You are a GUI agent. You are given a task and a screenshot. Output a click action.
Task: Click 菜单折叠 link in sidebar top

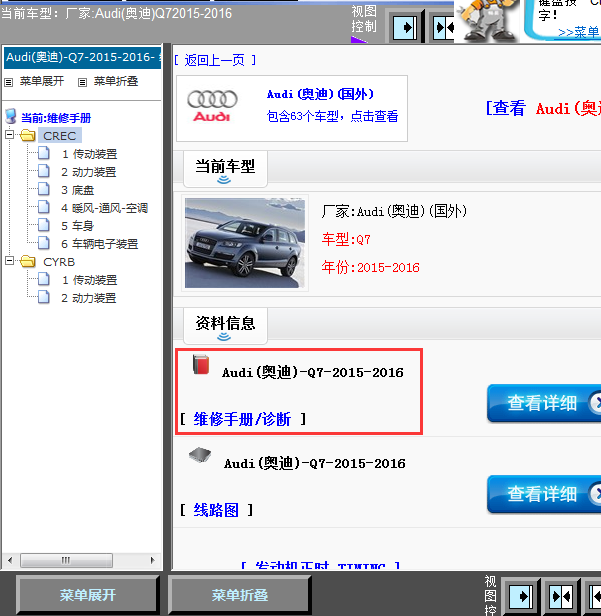(116, 81)
